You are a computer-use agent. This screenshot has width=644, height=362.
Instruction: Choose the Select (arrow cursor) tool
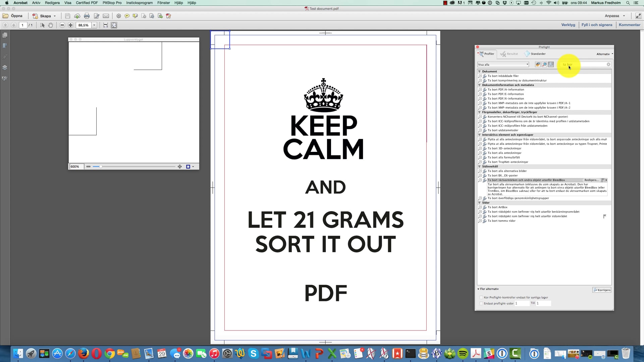[x=42, y=25]
